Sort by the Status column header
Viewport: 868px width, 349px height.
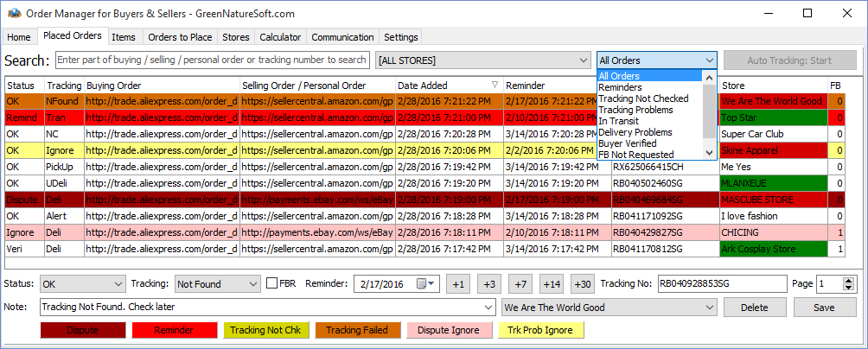(x=24, y=86)
